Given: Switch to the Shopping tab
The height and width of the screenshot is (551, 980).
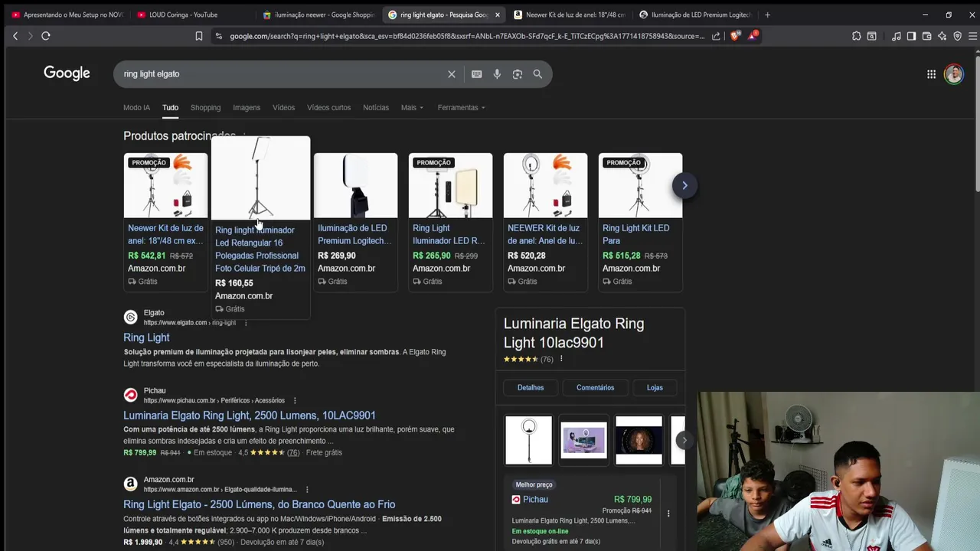Looking at the screenshot, I should tap(205, 108).
